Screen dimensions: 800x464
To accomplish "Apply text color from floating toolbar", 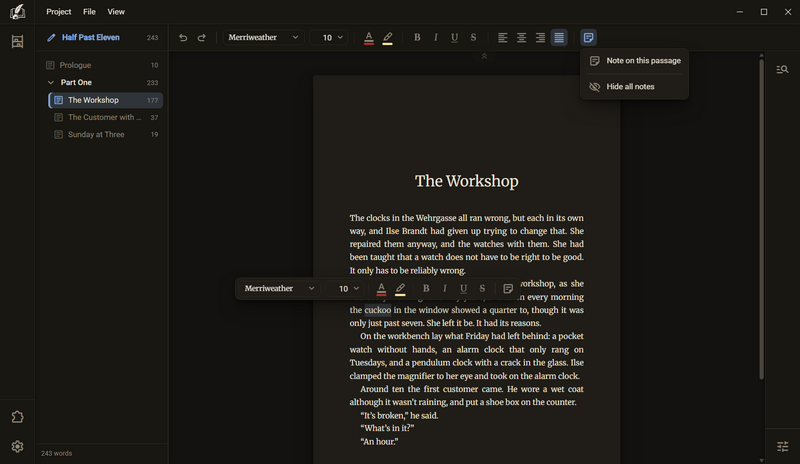I will [x=381, y=289].
